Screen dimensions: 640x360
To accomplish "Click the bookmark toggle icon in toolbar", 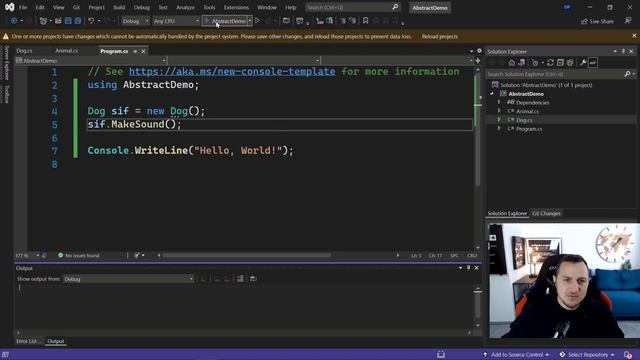I will pos(366,20).
